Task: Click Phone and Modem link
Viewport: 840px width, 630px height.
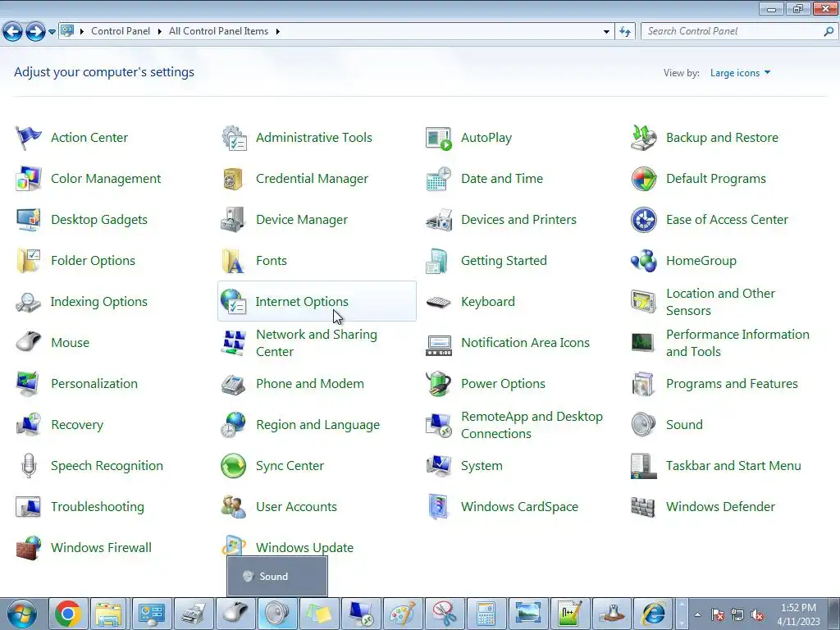Action: pyautogui.click(x=309, y=384)
